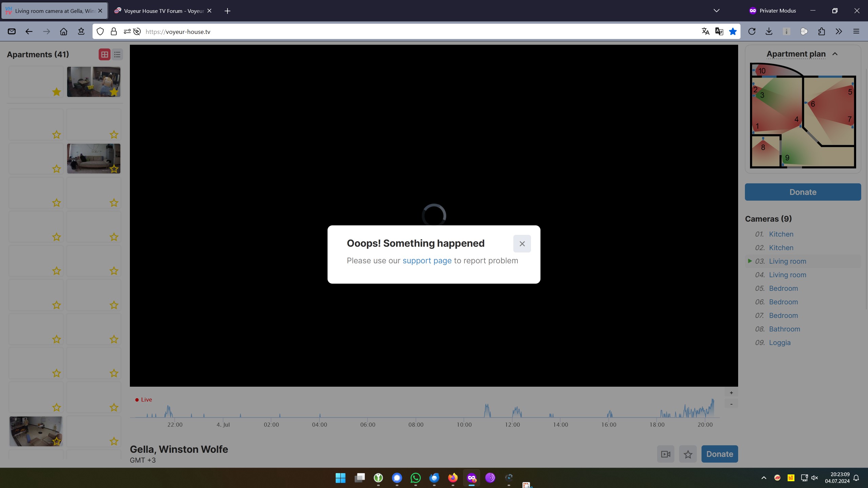Click the translate page icon in address bar
This screenshot has height=488, width=868.
pos(706,32)
